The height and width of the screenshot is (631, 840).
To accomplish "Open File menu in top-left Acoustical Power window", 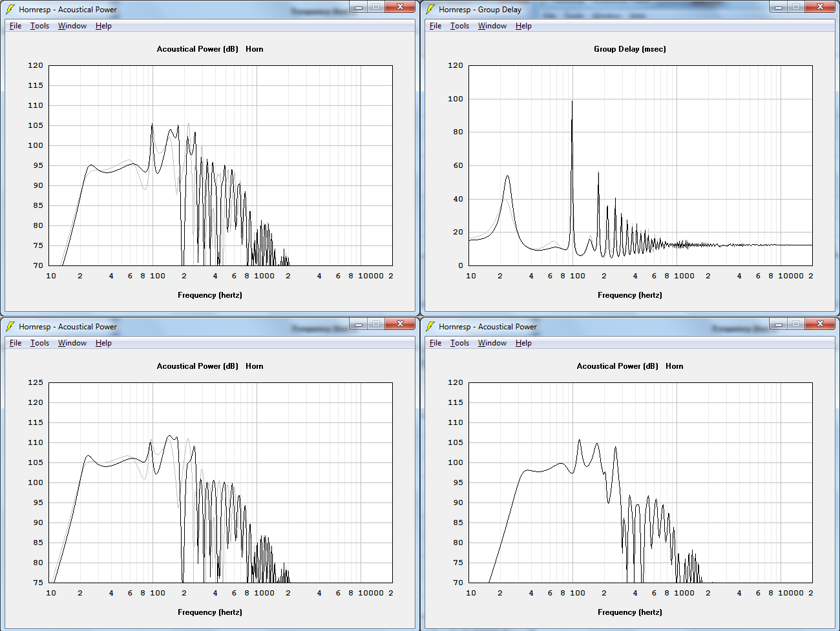I will coord(16,26).
